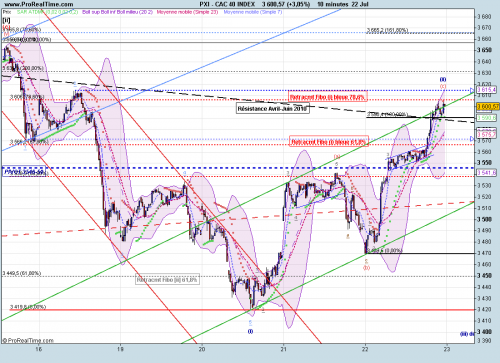Select the Prix legend label
Image resolution: width=500 pixels, height=363 pixels.
pos(7,12)
